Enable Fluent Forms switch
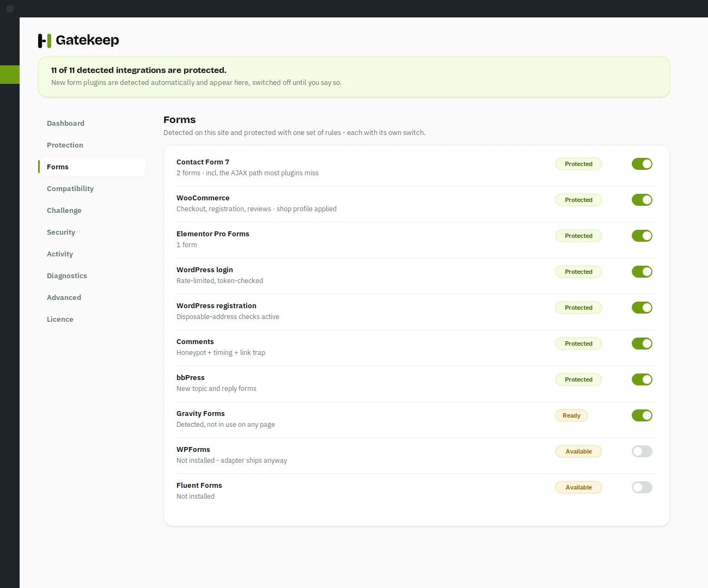Screen dimensions: 708x588 (x=642, y=487)
